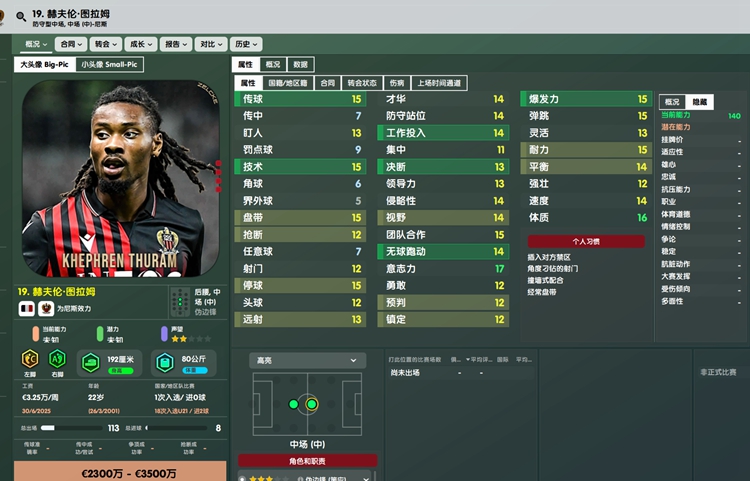Click the Nice club badge icon

pos(46,308)
